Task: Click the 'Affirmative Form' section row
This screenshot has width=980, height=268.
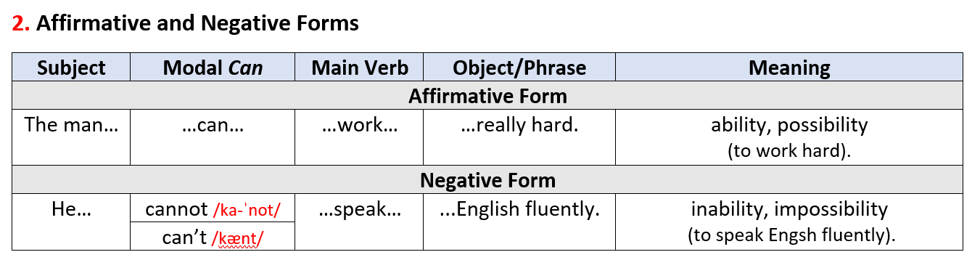Action: 487,96
